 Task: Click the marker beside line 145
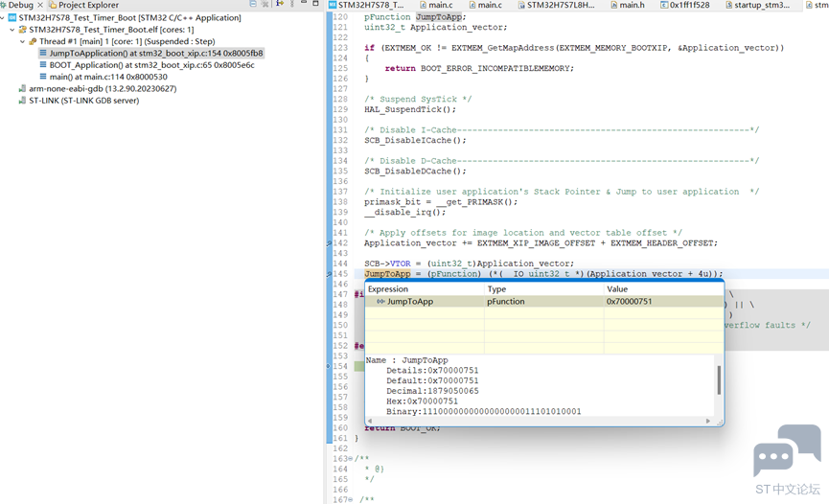pyautogui.click(x=329, y=274)
